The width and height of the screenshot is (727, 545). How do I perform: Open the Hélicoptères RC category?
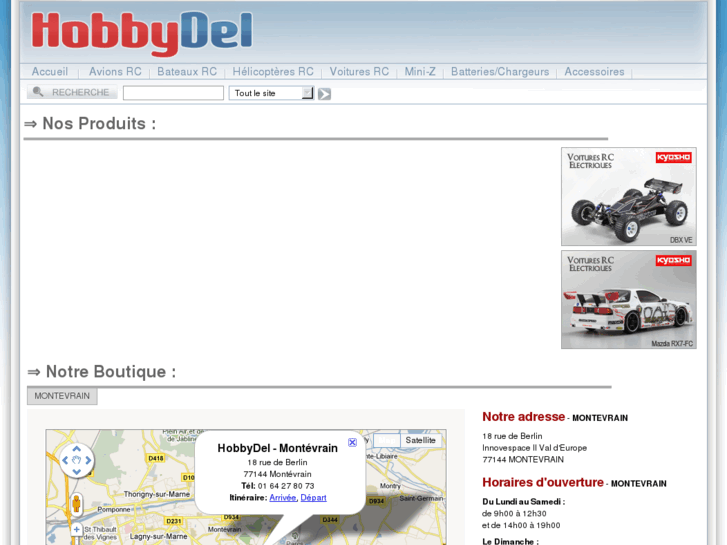point(273,72)
